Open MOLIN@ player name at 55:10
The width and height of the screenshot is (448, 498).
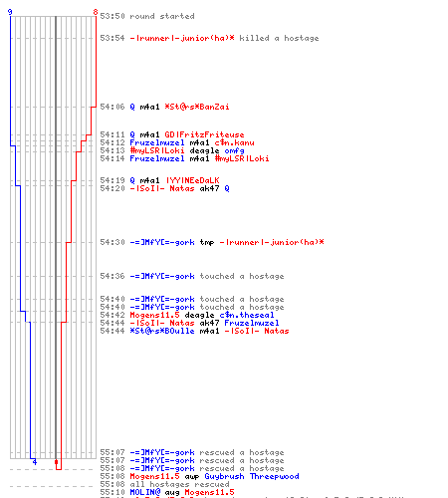145,492
